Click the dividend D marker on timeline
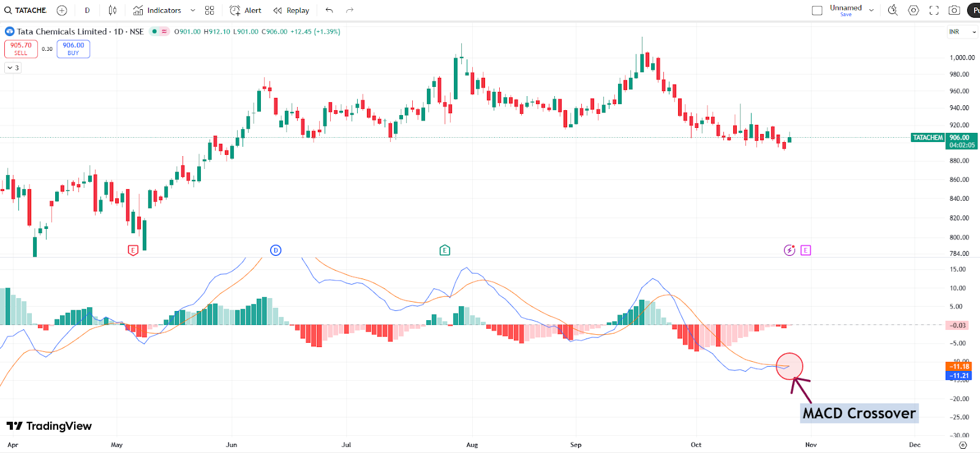This screenshot has width=980, height=453. pos(276,250)
